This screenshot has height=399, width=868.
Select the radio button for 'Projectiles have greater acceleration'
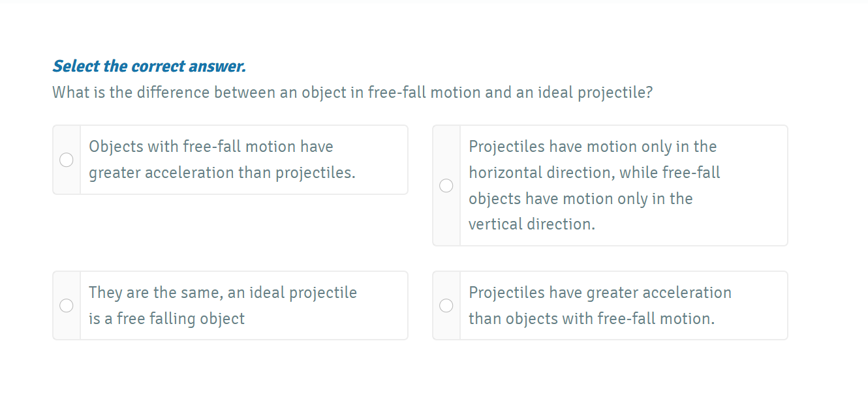coord(446,305)
